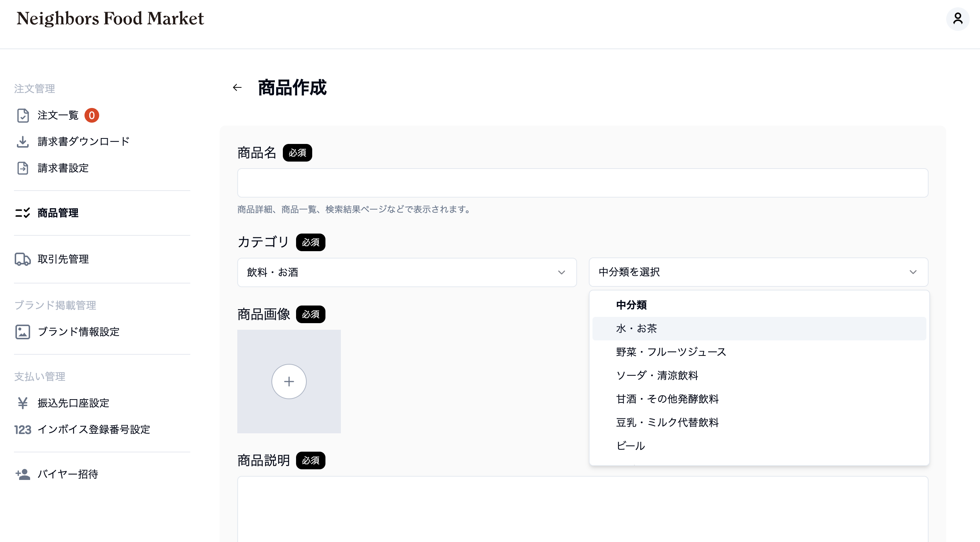
Task: Click the 商品説明 field label
Action: coord(264,460)
